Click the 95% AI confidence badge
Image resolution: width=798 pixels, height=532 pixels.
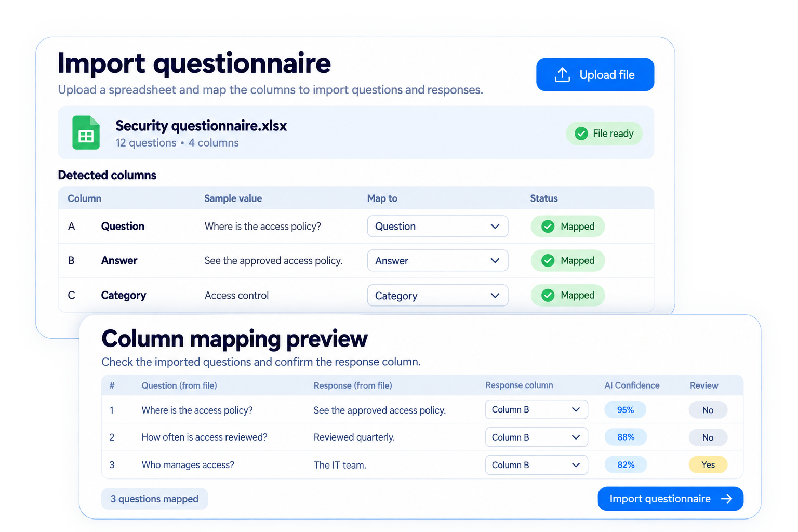tap(626, 410)
